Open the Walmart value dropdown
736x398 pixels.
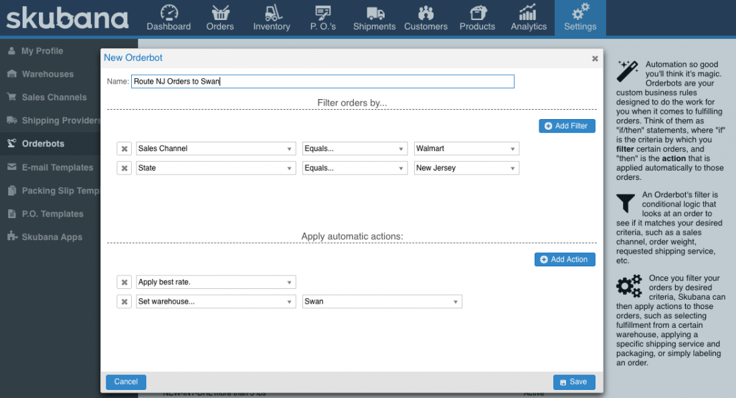coord(467,149)
